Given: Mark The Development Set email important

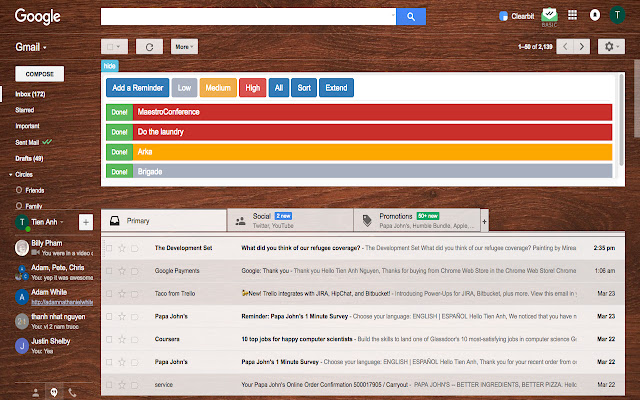Looking at the screenshot, I should click(x=135, y=248).
